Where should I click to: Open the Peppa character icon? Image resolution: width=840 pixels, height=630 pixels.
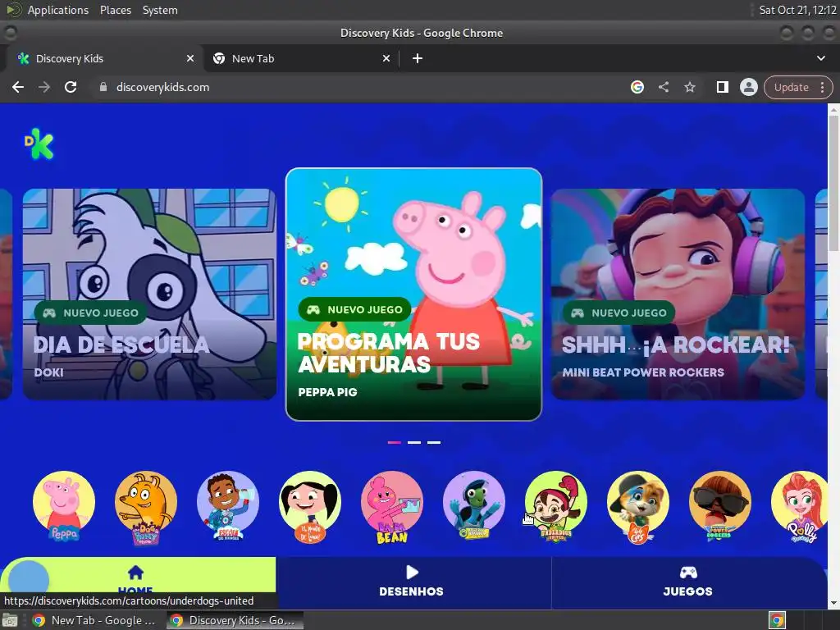point(64,506)
